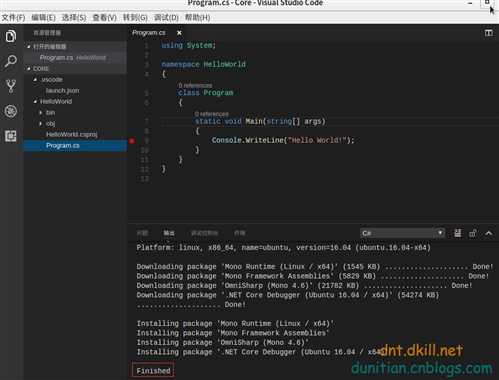Clear the output panel contents
This screenshot has width=499, height=380.
pyautogui.click(x=458, y=233)
